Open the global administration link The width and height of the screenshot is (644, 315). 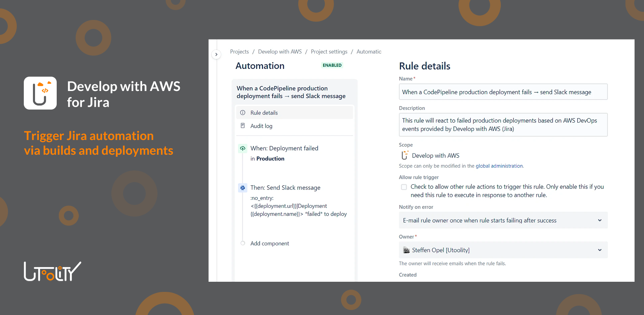[x=499, y=166]
